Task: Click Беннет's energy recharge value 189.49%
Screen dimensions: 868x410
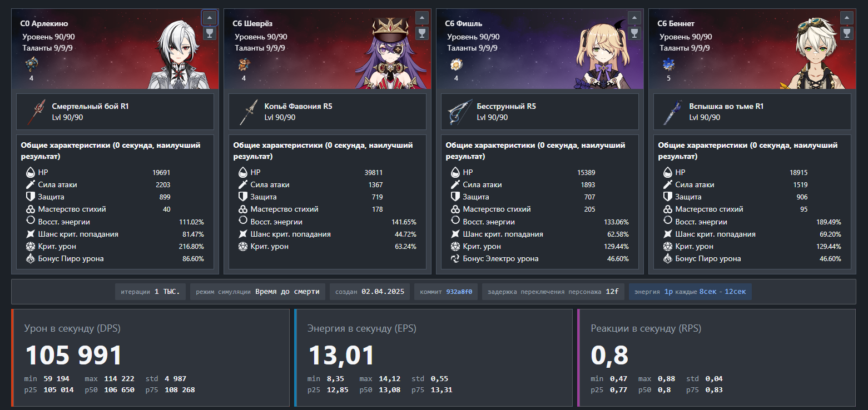Action: pyautogui.click(x=827, y=222)
